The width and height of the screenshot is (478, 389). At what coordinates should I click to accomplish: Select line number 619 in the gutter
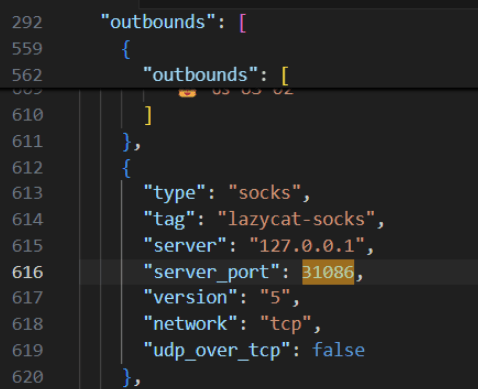click(x=27, y=350)
